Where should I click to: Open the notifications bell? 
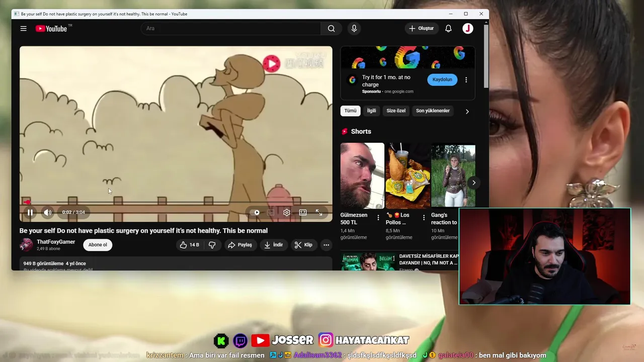click(448, 29)
